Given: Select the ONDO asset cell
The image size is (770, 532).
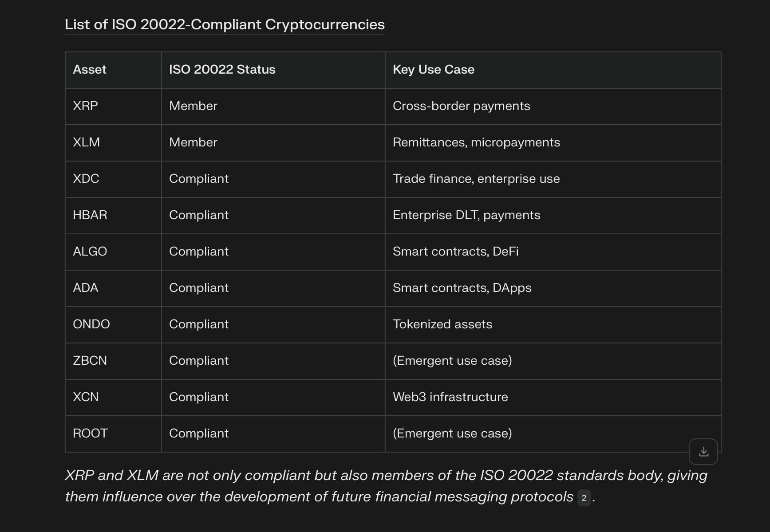Looking at the screenshot, I should tap(113, 325).
